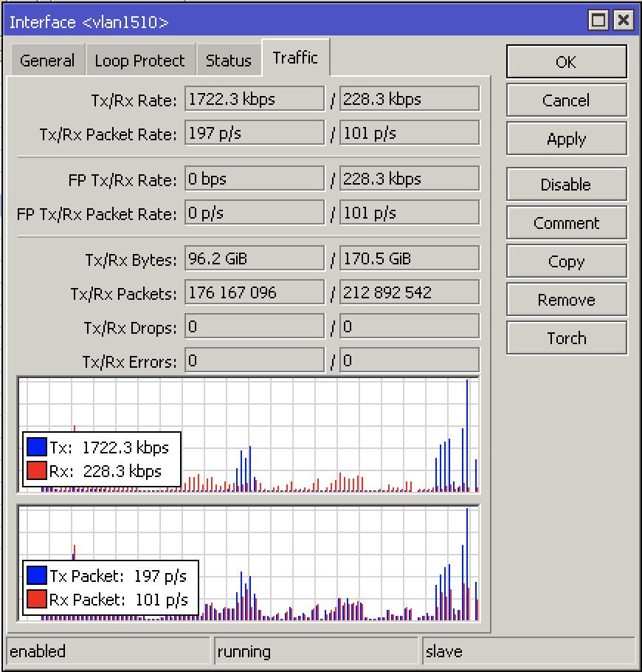
Task: Click the Tx/Rx Packet Rate label
Action: pyautogui.click(x=108, y=134)
